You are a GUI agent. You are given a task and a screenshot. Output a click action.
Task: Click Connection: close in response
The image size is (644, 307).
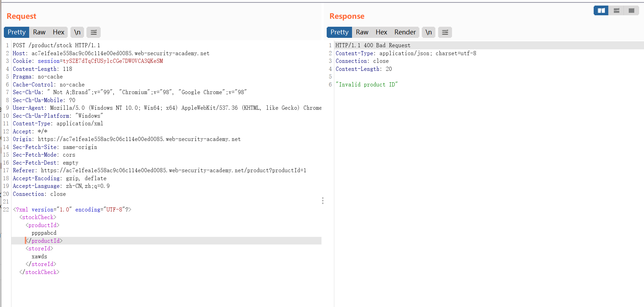coord(362,61)
